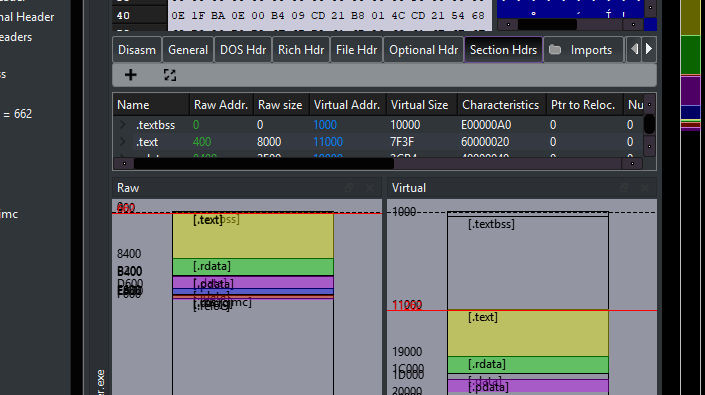
Task: Click the Ptr to Reloc. column header
Action: coord(585,105)
